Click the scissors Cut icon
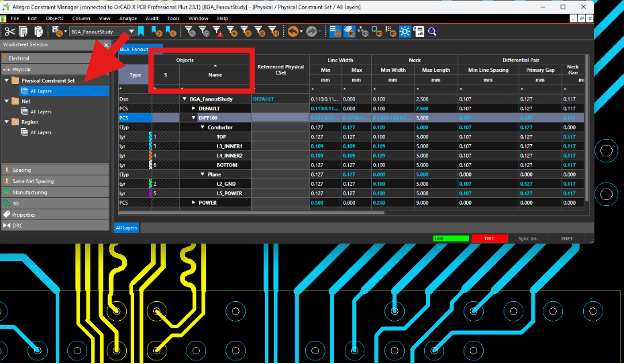This screenshot has height=364, width=624. tap(10, 31)
